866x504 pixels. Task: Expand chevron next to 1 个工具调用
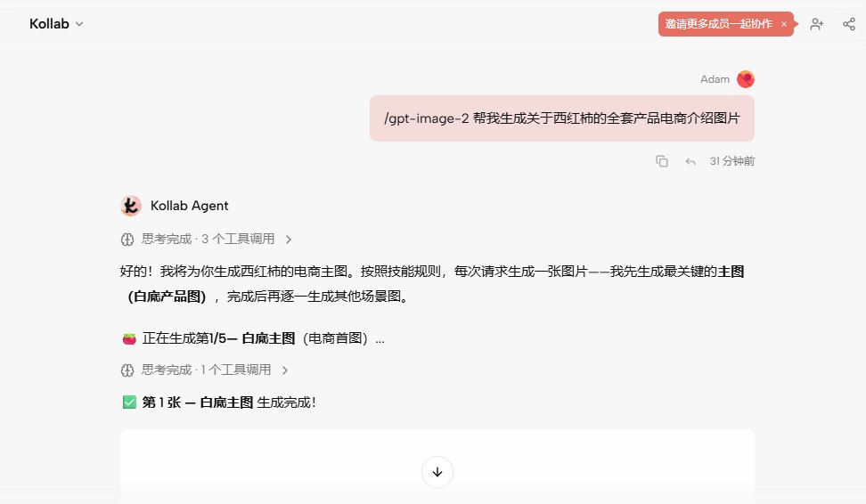coord(285,370)
